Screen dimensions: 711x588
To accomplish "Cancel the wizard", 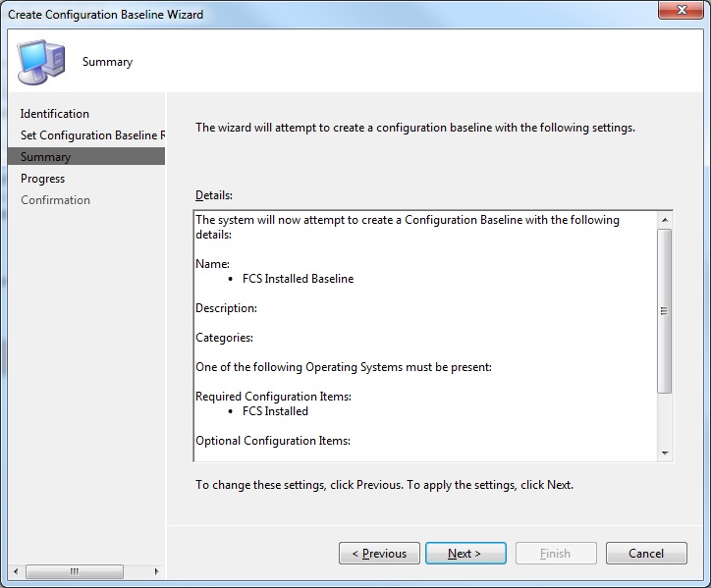I will tap(646, 553).
